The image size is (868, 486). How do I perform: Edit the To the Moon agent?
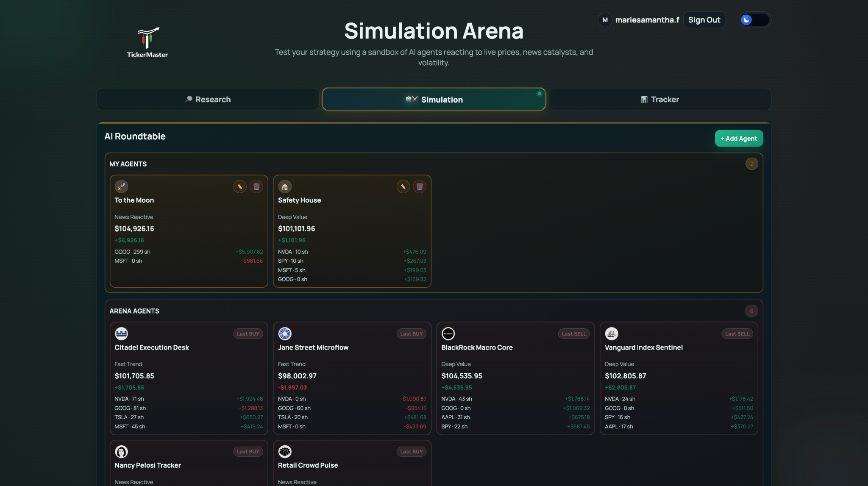(x=240, y=186)
